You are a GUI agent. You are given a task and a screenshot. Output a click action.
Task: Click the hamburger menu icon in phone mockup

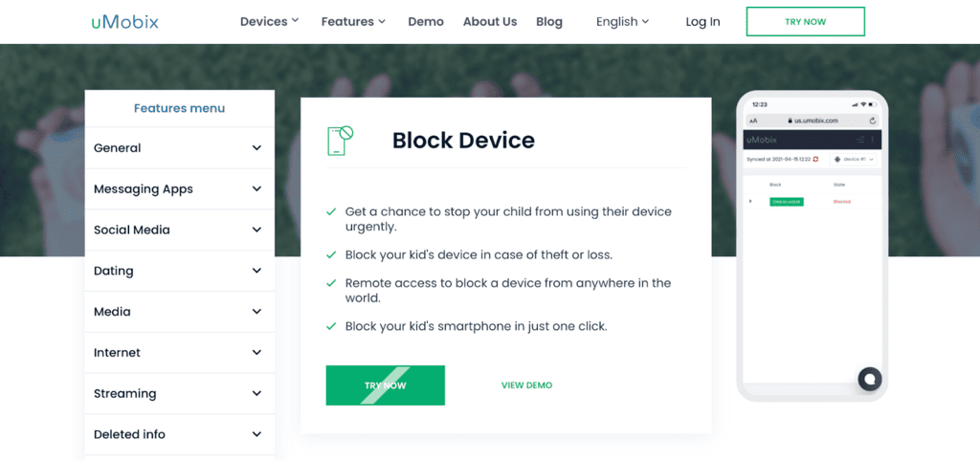[861, 140]
